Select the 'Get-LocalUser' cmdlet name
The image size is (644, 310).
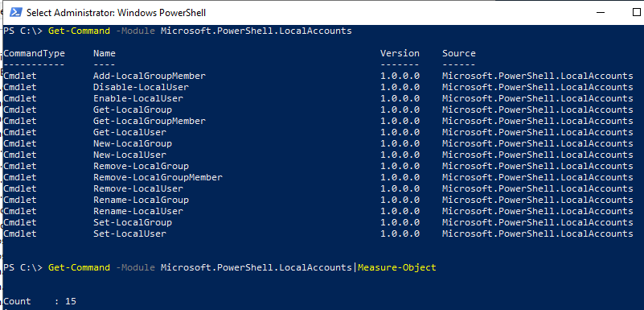click(129, 132)
